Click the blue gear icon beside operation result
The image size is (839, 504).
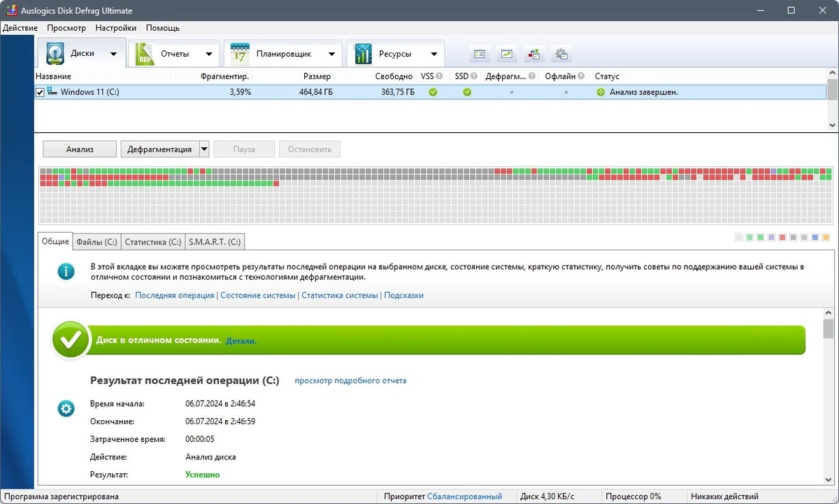coord(66,408)
